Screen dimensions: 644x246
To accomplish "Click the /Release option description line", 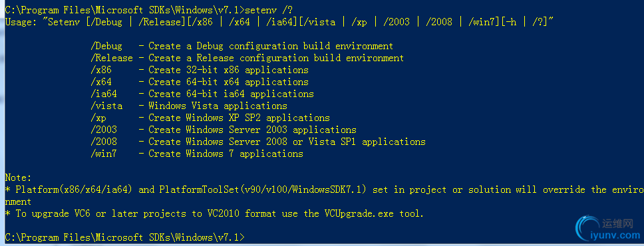I will pos(247,58).
